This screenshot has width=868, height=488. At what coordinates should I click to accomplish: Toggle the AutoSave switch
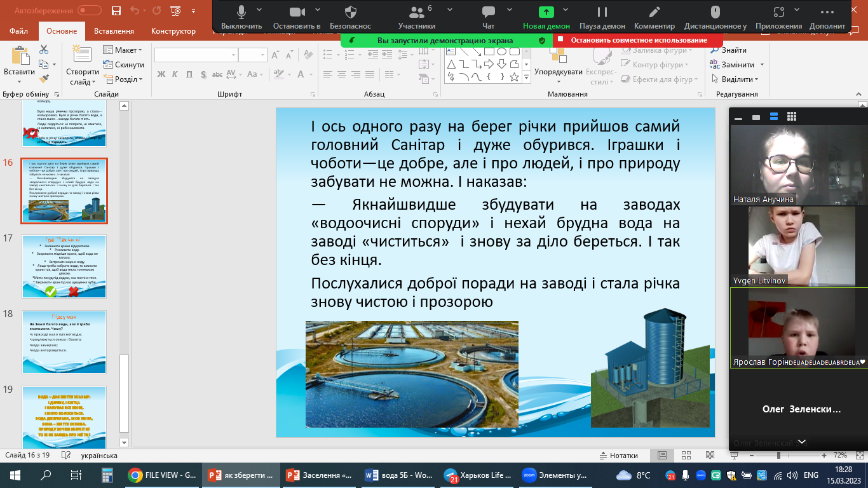tap(88, 11)
